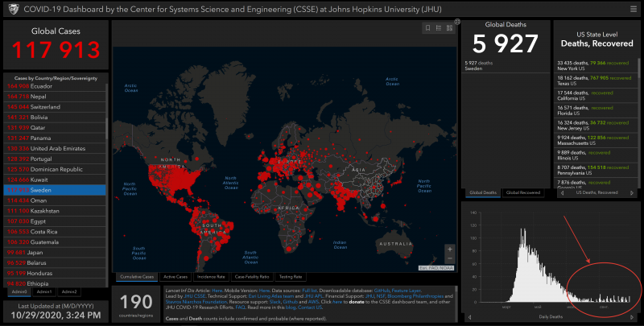The height and width of the screenshot is (326, 644).
Task: Show next chart after Daily Deaths
Action: click(x=632, y=317)
